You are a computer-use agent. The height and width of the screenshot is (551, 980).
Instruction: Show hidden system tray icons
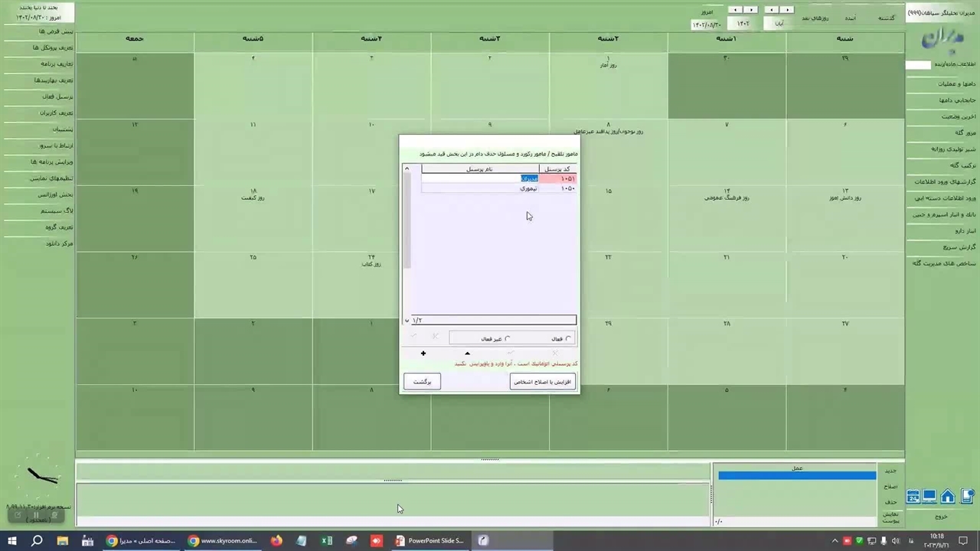835,540
